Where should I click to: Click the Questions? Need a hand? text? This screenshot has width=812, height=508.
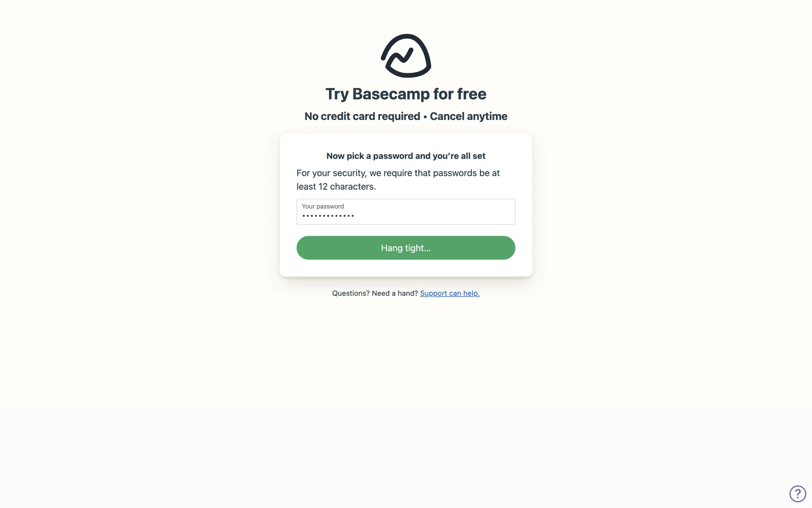(375, 293)
